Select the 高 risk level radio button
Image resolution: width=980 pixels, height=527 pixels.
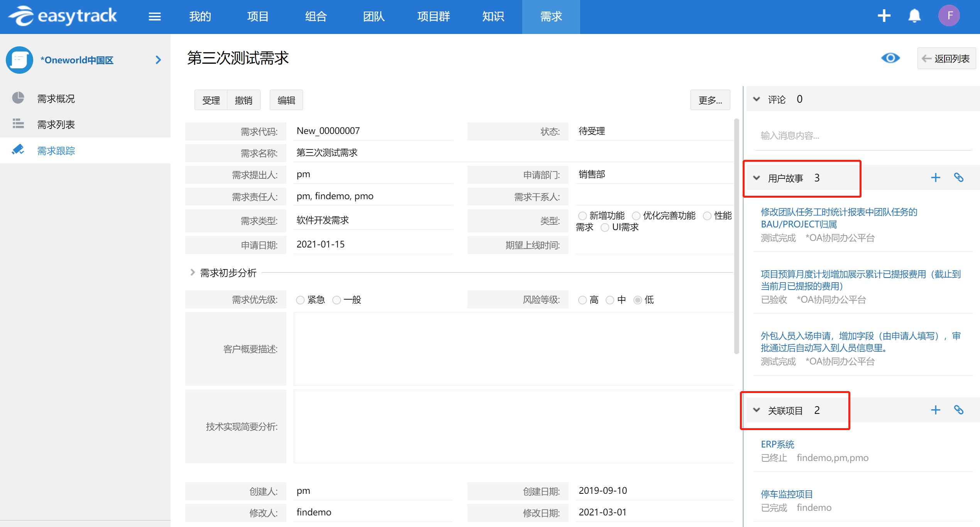click(582, 300)
